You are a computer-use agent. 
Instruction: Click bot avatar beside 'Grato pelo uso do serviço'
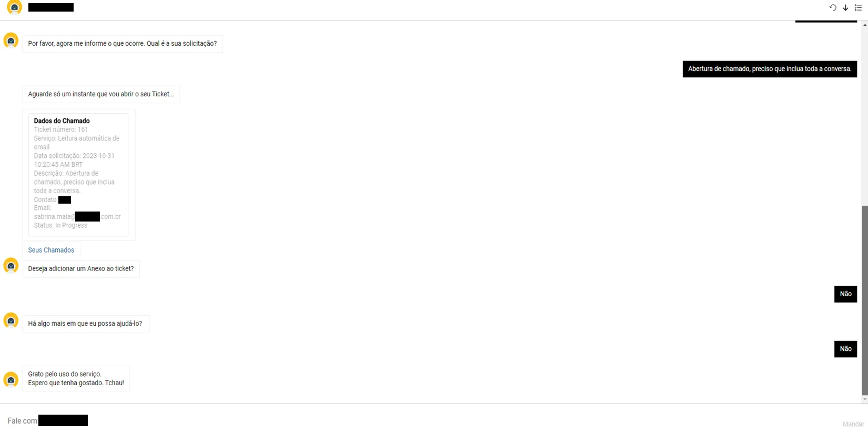coord(11,379)
